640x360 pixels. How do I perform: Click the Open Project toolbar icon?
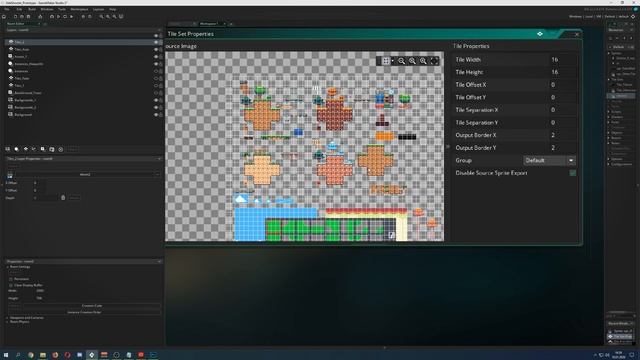tap(22, 17)
